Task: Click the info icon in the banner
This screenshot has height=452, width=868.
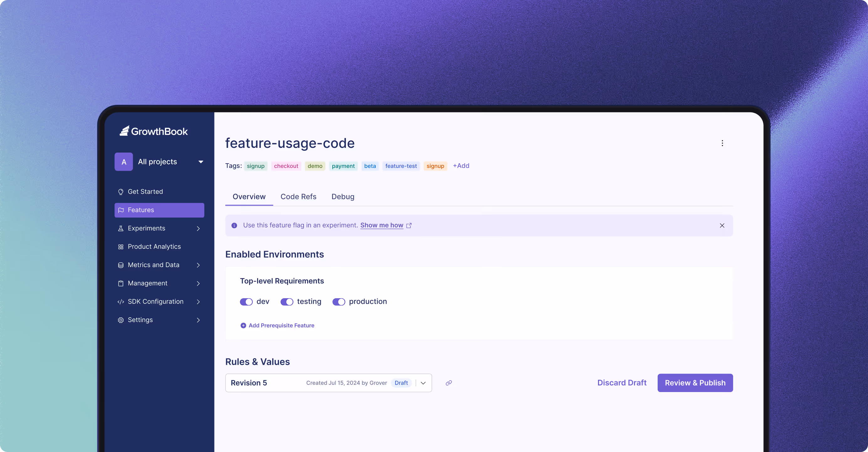Action: pos(234,226)
